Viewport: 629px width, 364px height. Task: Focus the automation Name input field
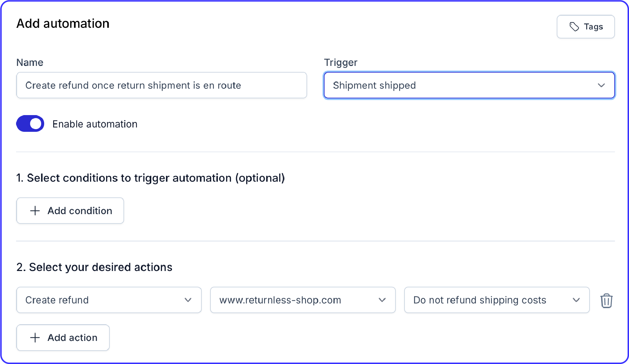click(162, 85)
